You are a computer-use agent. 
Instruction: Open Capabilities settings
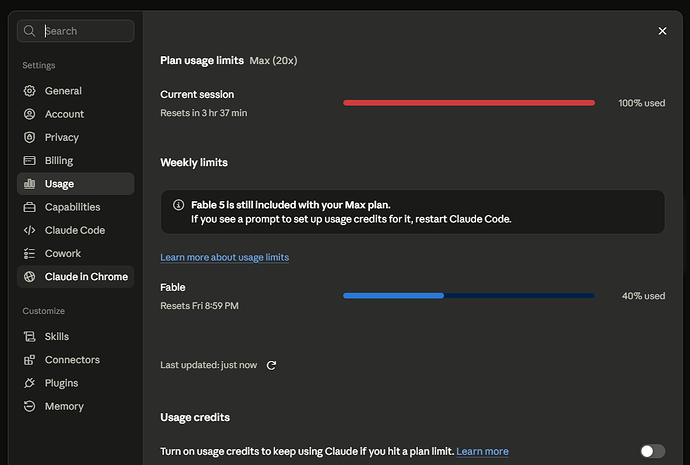pos(76,207)
